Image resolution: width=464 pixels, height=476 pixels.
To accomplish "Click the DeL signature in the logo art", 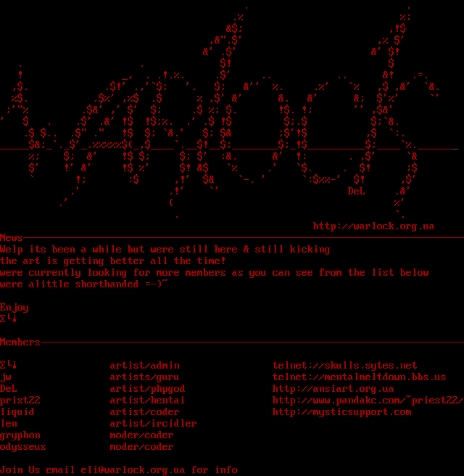I will click(357, 192).
